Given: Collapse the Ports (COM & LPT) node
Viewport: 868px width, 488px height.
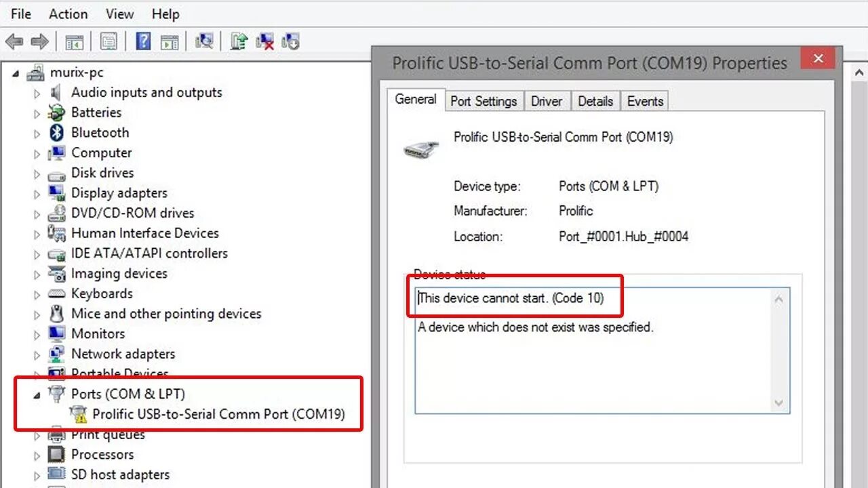Looking at the screenshot, I should pos(37,395).
